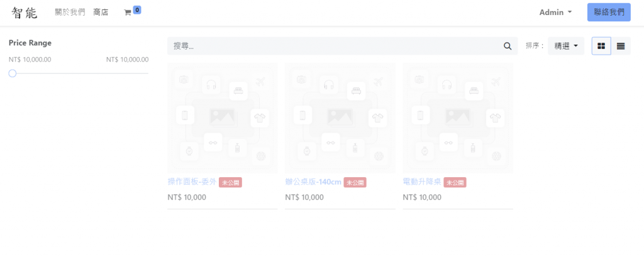This screenshot has height=257, width=644.
Task: Switch to list view layout
Action: coord(621,46)
